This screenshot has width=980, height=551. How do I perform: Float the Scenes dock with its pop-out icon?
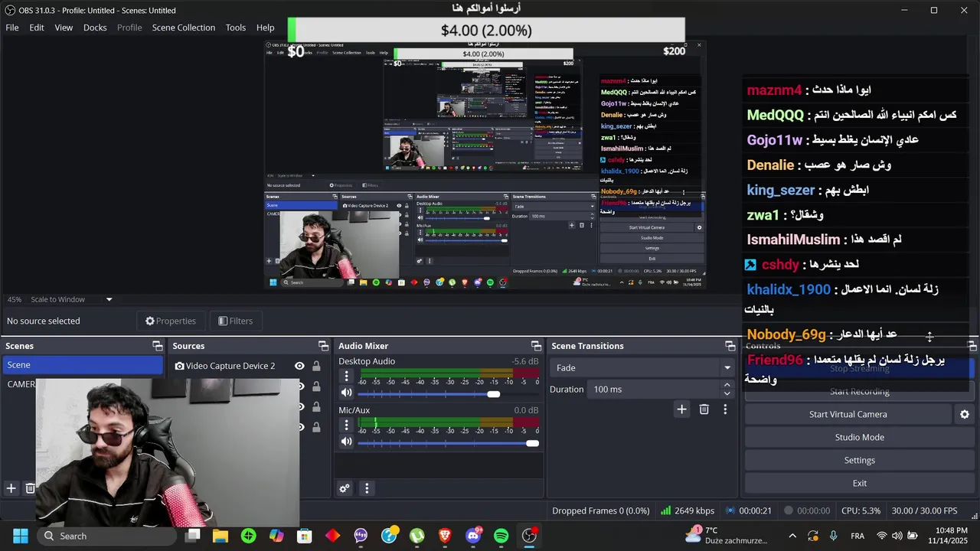pyautogui.click(x=158, y=346)
